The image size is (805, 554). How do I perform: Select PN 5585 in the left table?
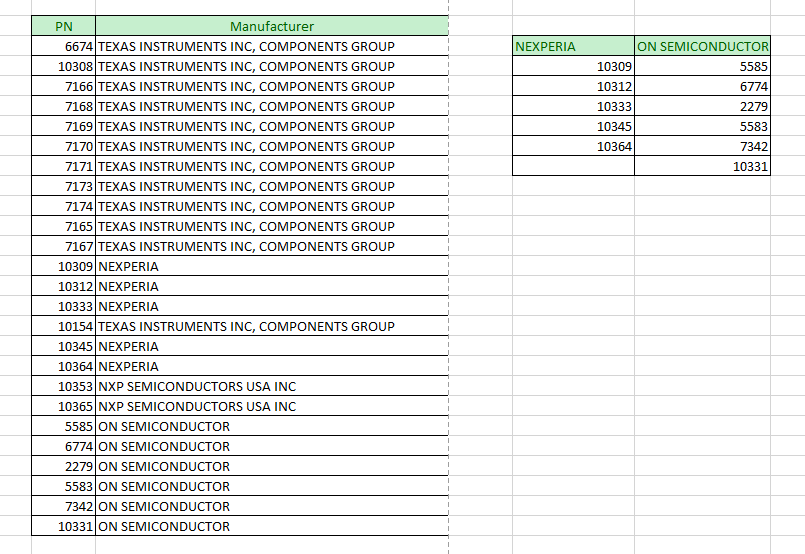(x=64, y=427)
